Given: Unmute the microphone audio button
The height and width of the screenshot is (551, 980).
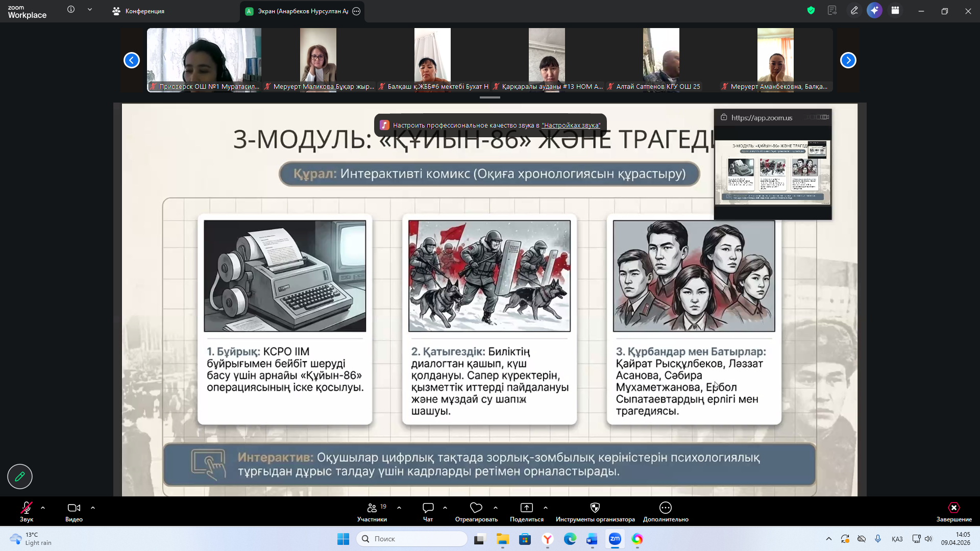Looking at the screenshot, I should click(x=26, y=508).
